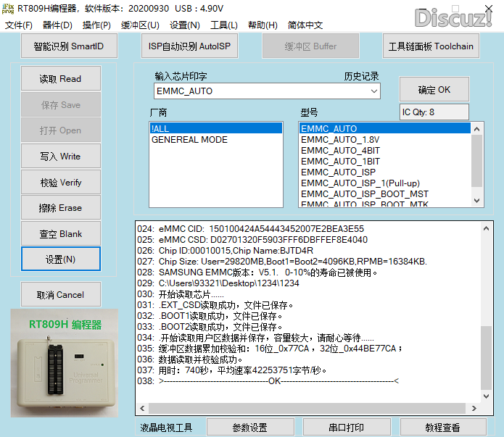Open the 文件(F) menu
The image size is (504, 437).
(19, 25)
